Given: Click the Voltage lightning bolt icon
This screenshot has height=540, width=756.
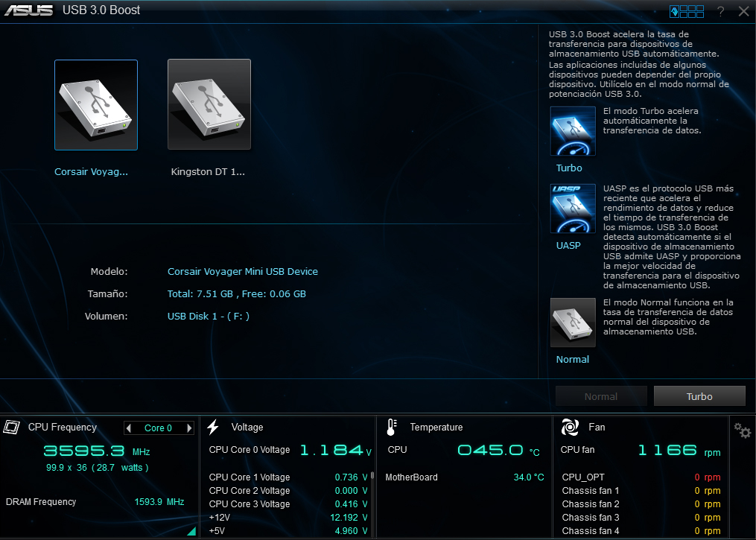Looking at the screenshot, I should click(x=212, y=428).
